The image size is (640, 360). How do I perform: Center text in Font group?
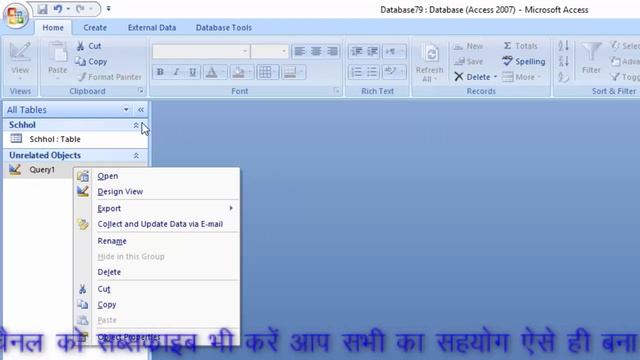pyautogui.click(x=316, y=51)
